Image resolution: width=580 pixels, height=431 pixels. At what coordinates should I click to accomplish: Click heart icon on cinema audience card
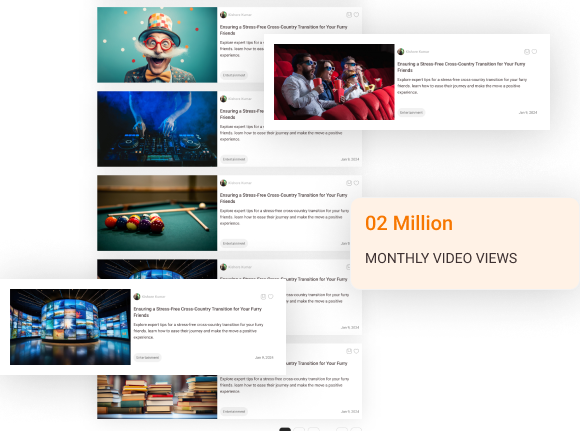[x=534, y=52]
